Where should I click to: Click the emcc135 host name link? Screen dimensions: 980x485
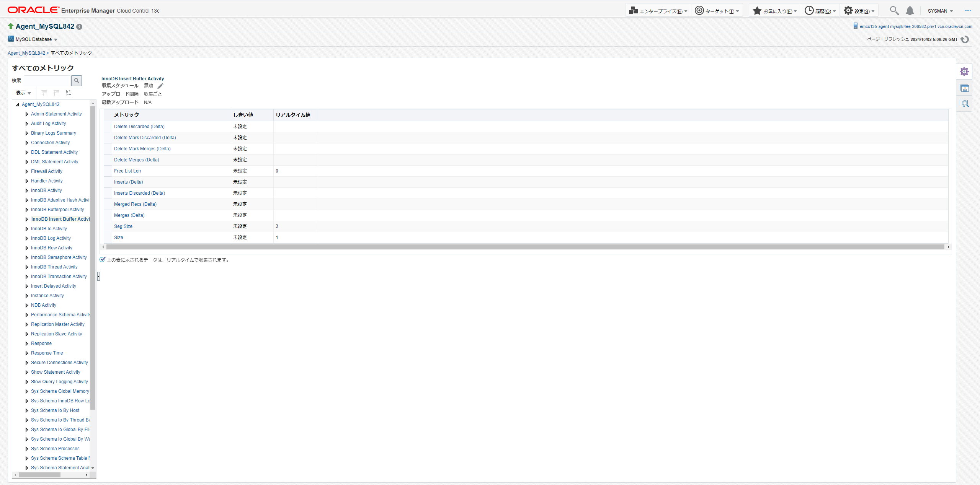click(x=916, y=26)
